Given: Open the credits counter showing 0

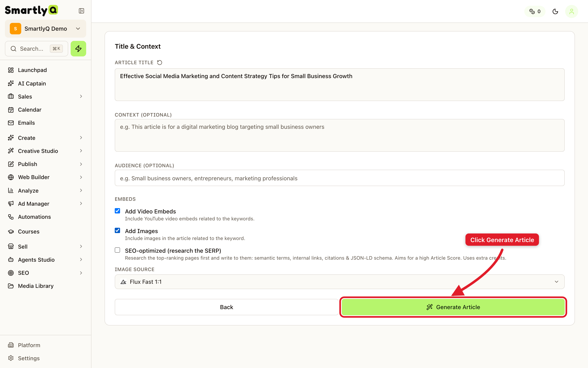Looking at the screenshot, I should (535, 11).
